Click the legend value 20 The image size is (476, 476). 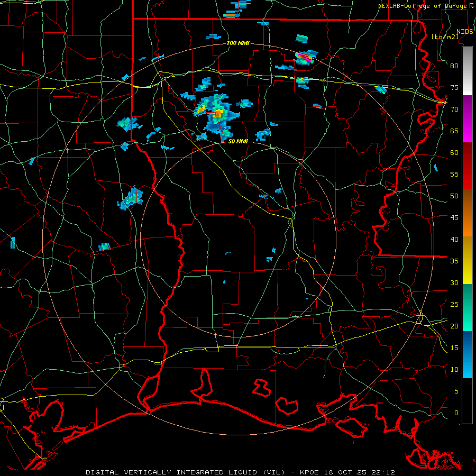[454, 326]
